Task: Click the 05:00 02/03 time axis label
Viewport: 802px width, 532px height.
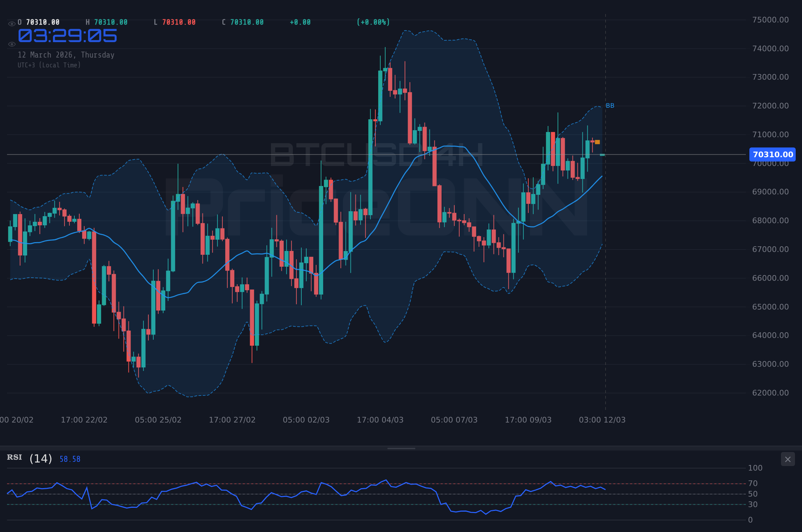Action: coord(306,420)
